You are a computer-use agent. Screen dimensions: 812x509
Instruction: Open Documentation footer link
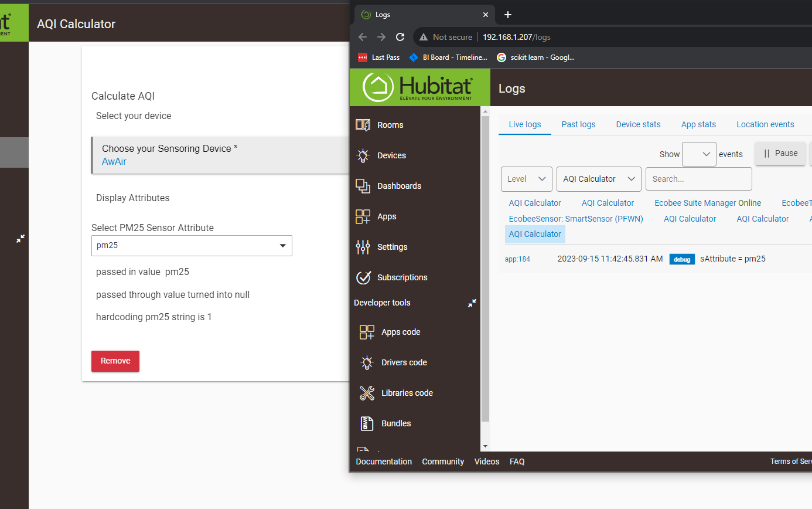[384, 462]
